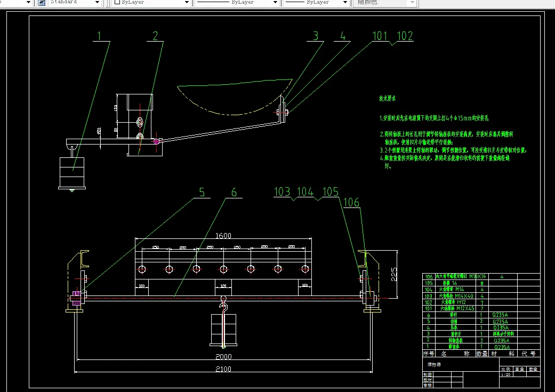Image resolution: width=555 pixels, height=392 pixels.
Task: Select balloon label "2" in the top view
Action: click(155, 36)
